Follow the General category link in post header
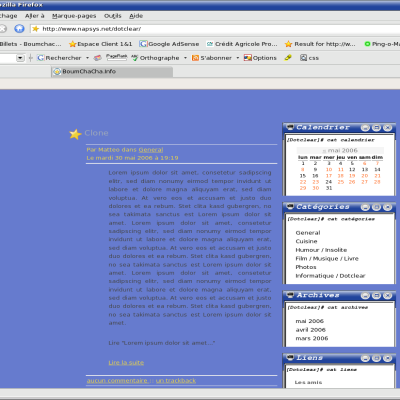 (151, 150)
